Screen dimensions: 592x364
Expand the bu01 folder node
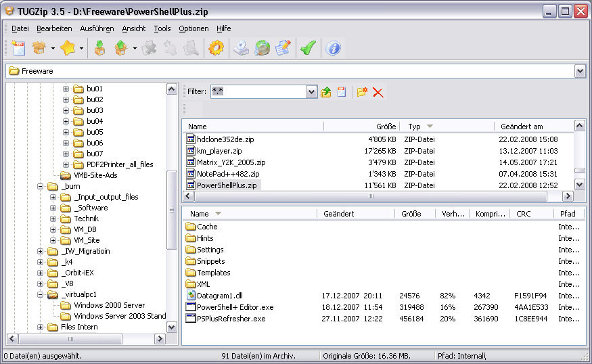pyautogui.click(x=66, y=89)
